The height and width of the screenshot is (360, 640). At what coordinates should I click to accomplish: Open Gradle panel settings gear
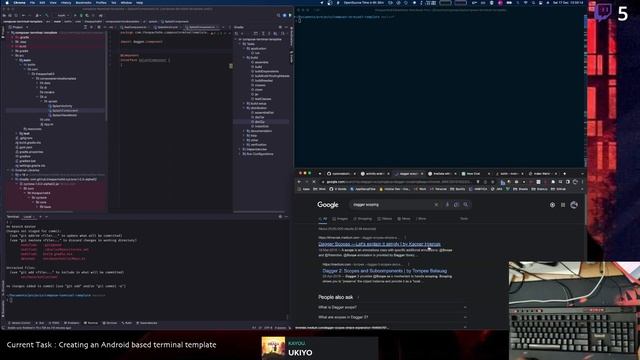[280, 27]
